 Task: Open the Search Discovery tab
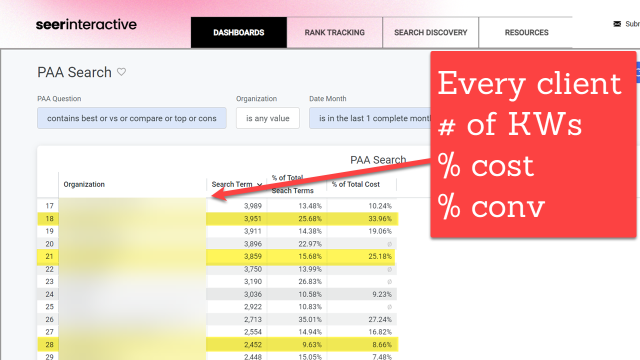(431, 32)
